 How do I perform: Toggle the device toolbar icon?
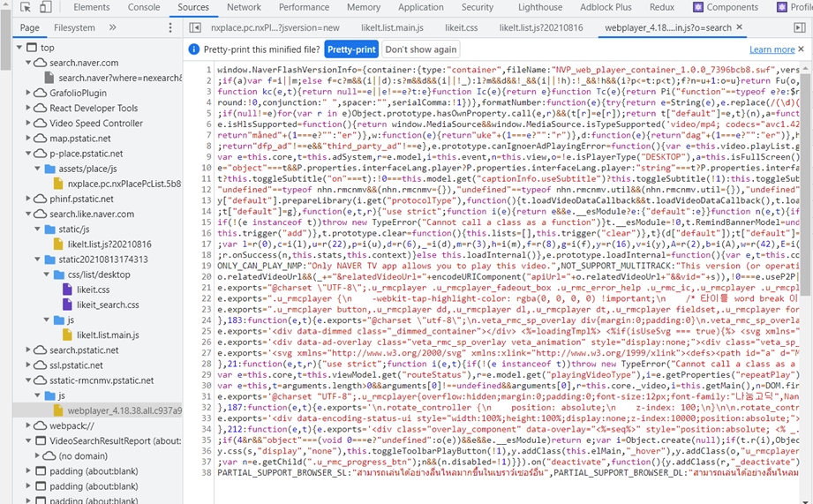46,7
